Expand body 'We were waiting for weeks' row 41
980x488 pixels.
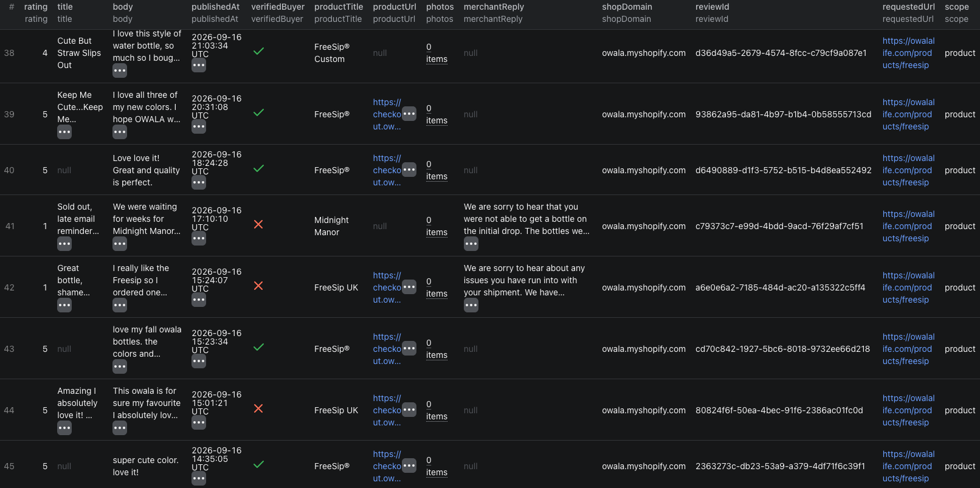120,244
